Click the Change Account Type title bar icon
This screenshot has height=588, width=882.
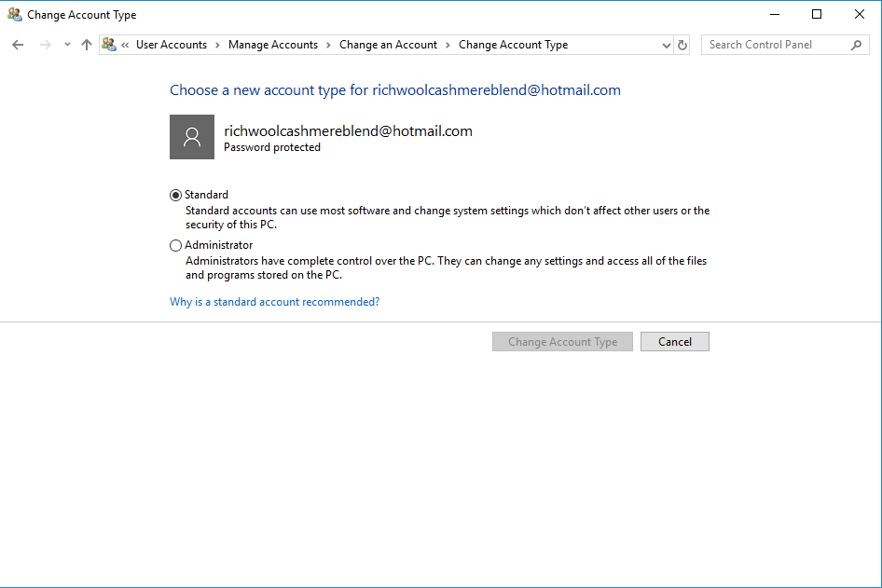coord(11,14)
